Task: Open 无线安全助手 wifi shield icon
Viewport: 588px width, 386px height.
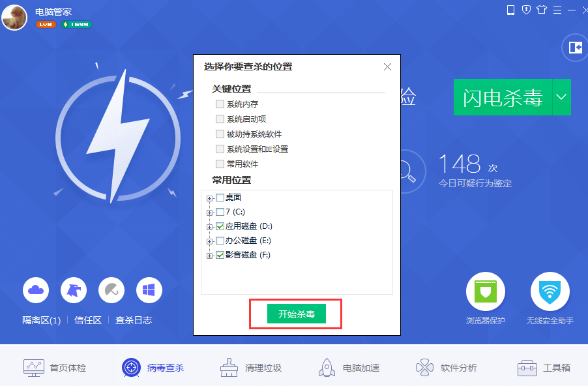Action: pyautogui.click(x=550, y=291)
